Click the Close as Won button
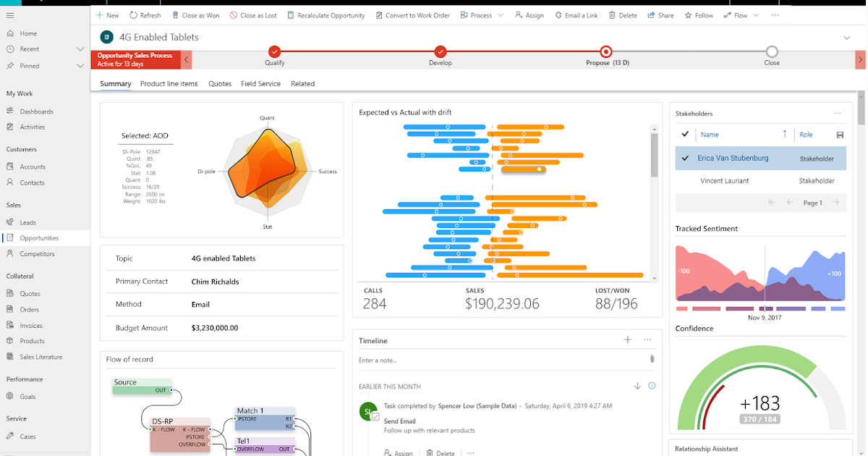Image resolution: width=868 pixels, height=456 pixels. point(195,14)
